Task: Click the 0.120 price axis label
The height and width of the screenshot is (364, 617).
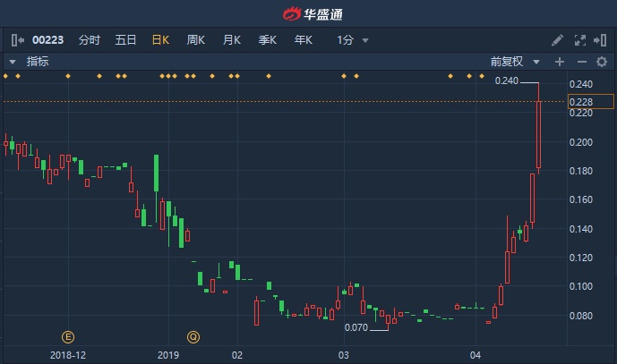Action: coord(581,258)
